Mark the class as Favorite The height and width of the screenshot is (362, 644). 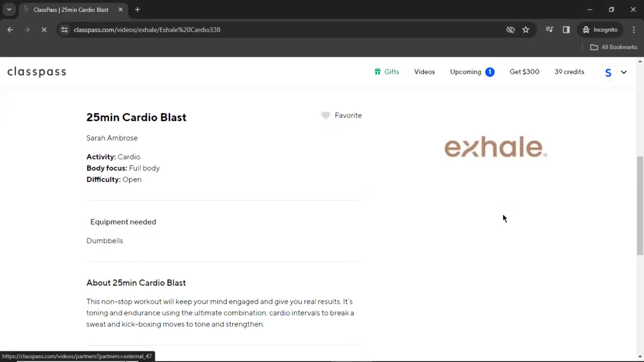341,115
